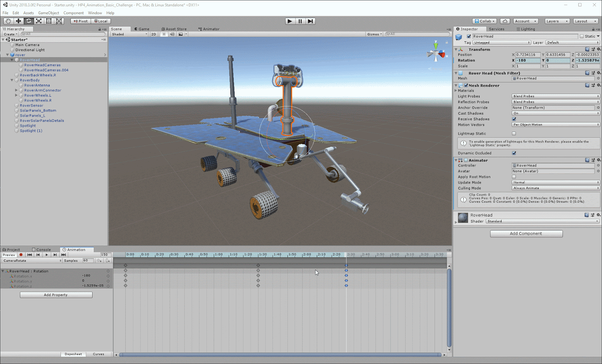
Task: Click the Add Keyframe icon
Action: (99, 261)
